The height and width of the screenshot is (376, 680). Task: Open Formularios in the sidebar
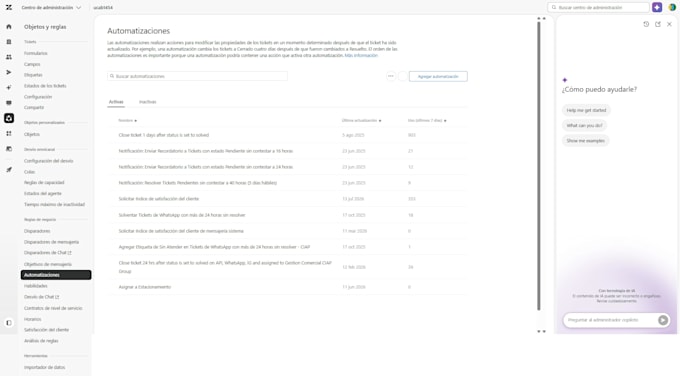(36, 53)
